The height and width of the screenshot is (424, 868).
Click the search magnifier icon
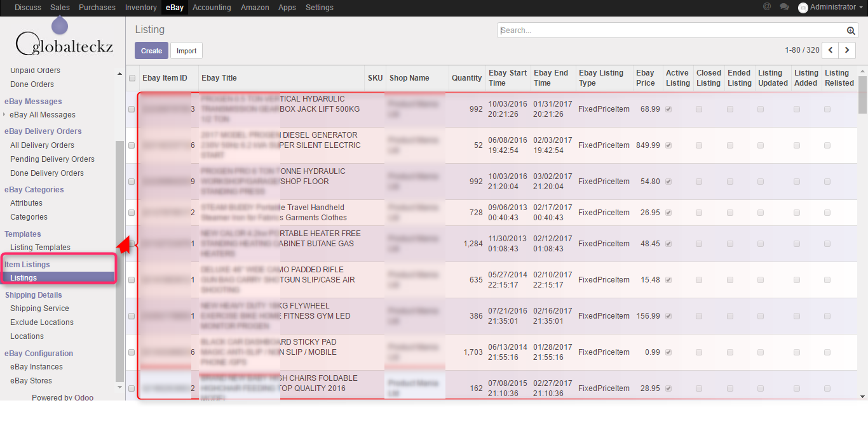pyautogui.click(x=851, y=30)
